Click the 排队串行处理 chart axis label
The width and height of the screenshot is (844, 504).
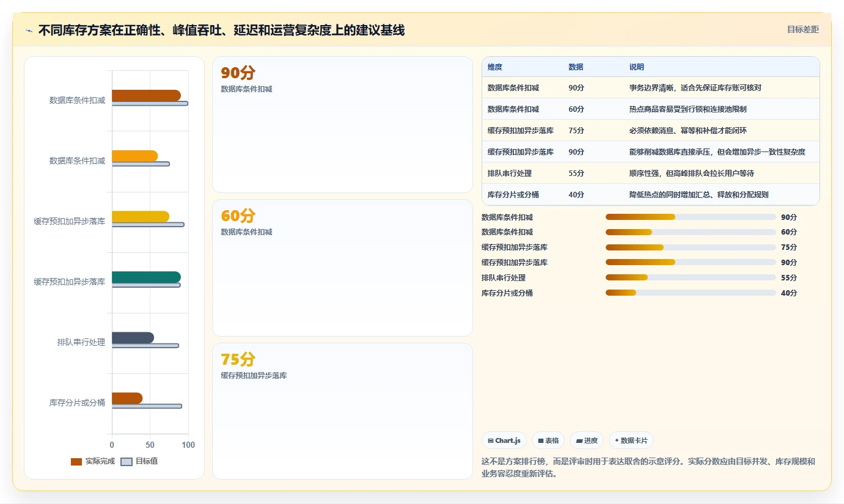pos(81,343)
